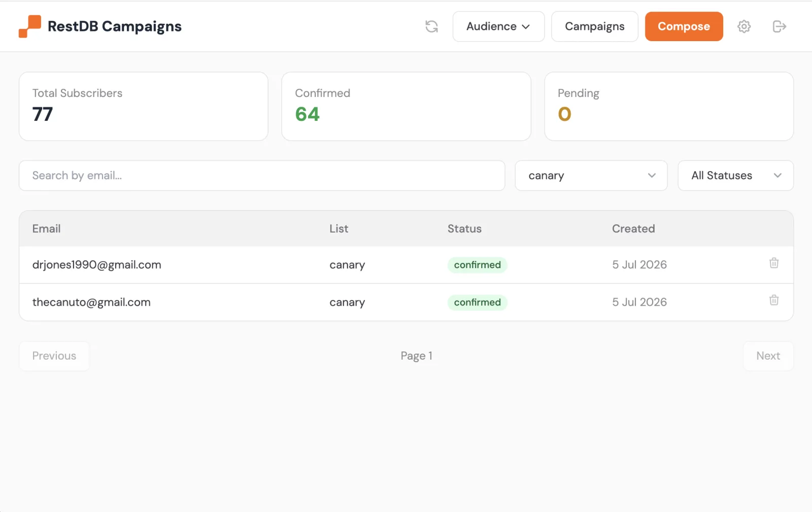The image size is (812, 512).
Task: Open the All Statuses filter dropdown
Action: pos(736,176)
